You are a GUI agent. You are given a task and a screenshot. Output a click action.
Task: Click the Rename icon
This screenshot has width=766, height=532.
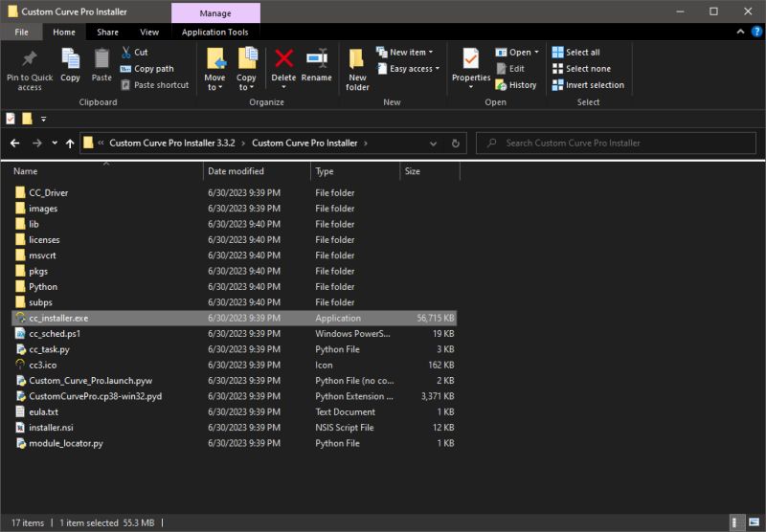317,58
